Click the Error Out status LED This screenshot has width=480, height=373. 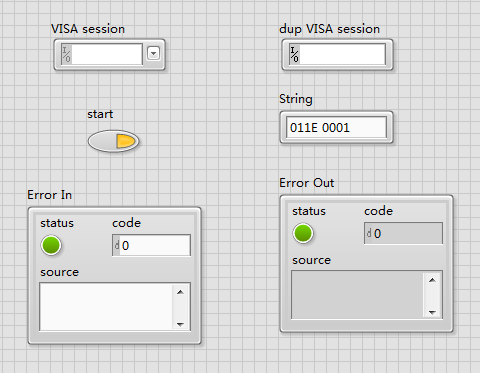click(303, 233)
